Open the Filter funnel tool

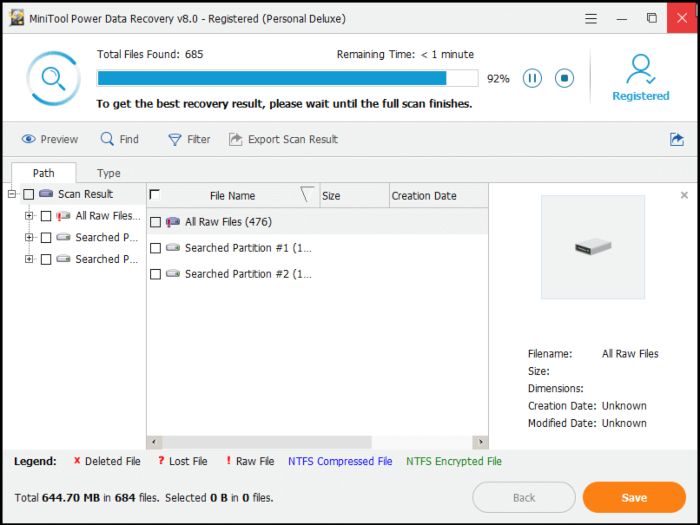point(189,139)
